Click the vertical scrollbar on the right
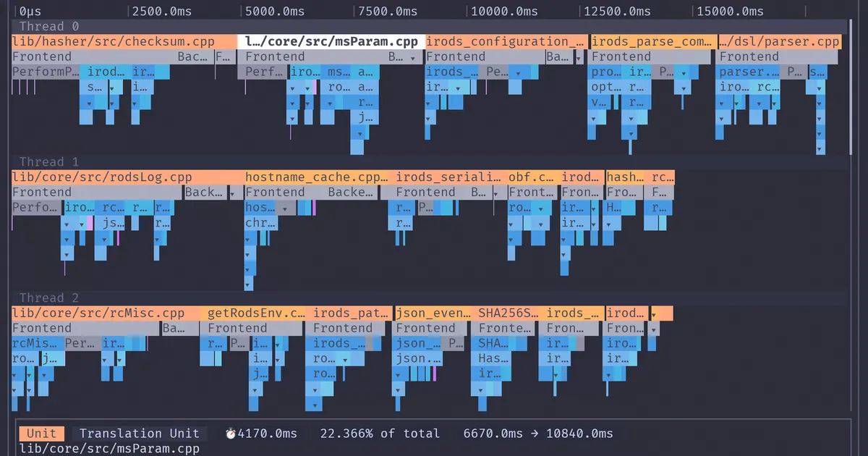868x456 pixels. [x=851, y=87]
